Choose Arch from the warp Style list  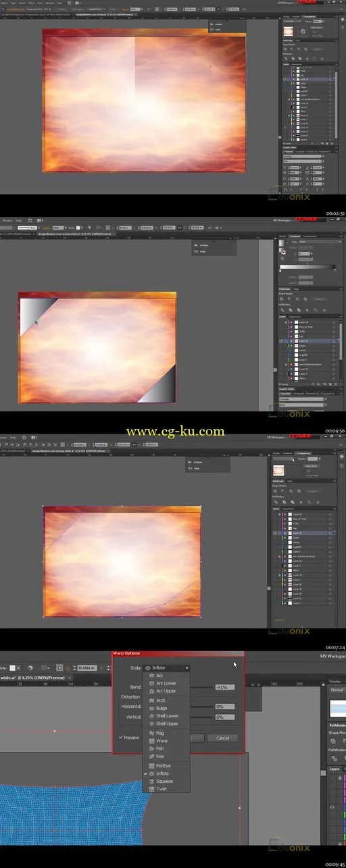(x=166, y=700)
